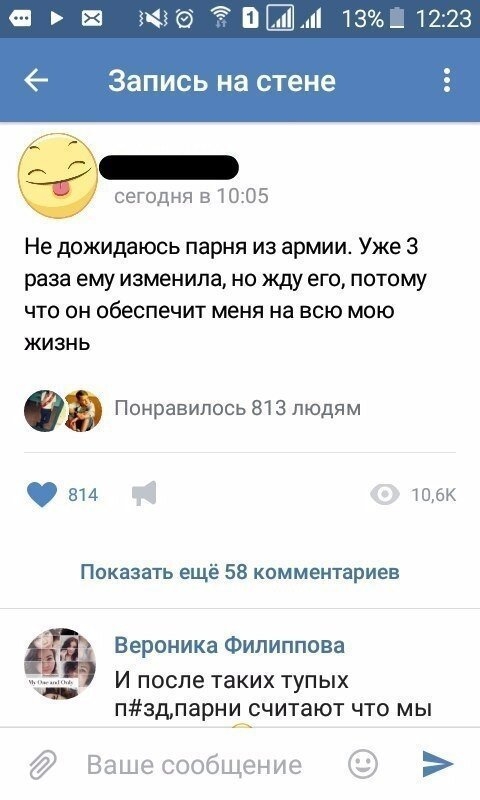The height and width of the screenshot is (800, 480).
Task: Tap the battery indicator in status bar
Action: [x=396, y=19]
